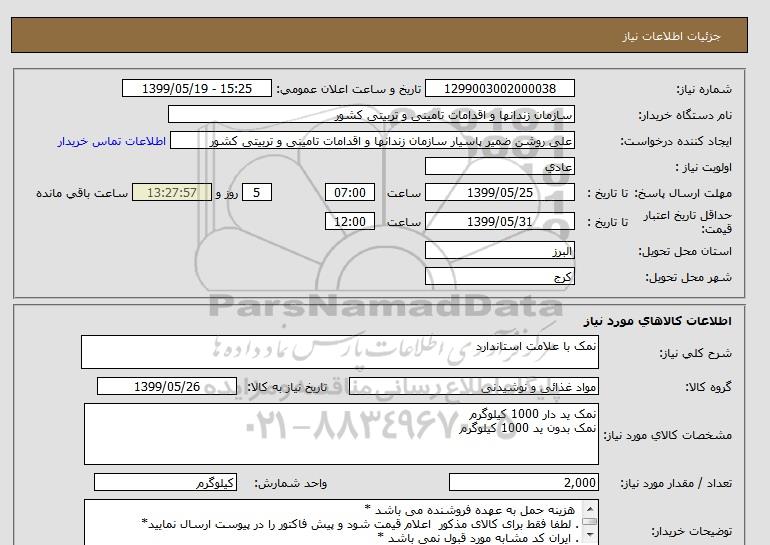The height and width of the screenshot is (545, 770).
Task: Click the label واحد شمارش
Action: click(290, 484)
